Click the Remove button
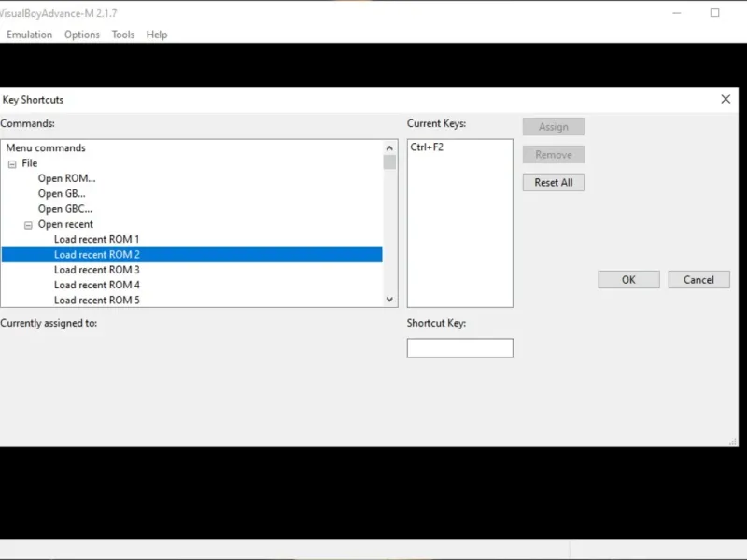This screenshot has width=747, height=560. pyautogui.click(x=554, y=155)
